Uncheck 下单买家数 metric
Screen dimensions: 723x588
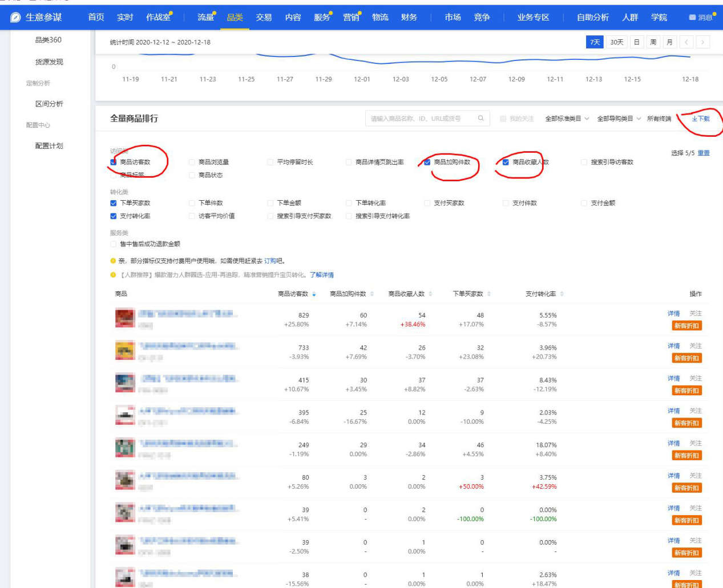click(114, 203)
